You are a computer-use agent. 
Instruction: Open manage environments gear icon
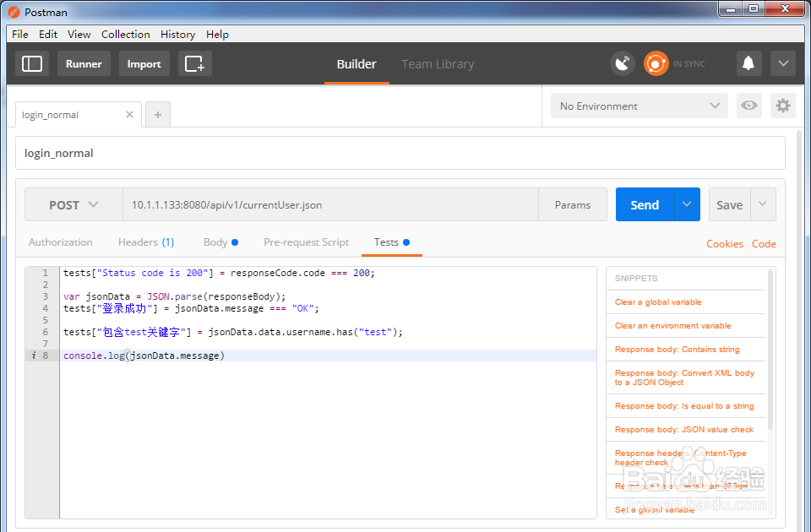click(783, 106)
